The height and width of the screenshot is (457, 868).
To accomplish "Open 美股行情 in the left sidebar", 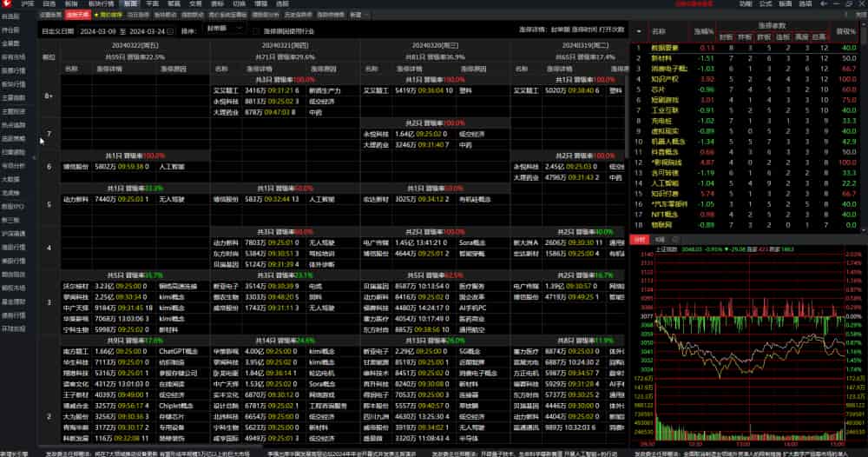I will pyautogui.click(x=14, y=261).
